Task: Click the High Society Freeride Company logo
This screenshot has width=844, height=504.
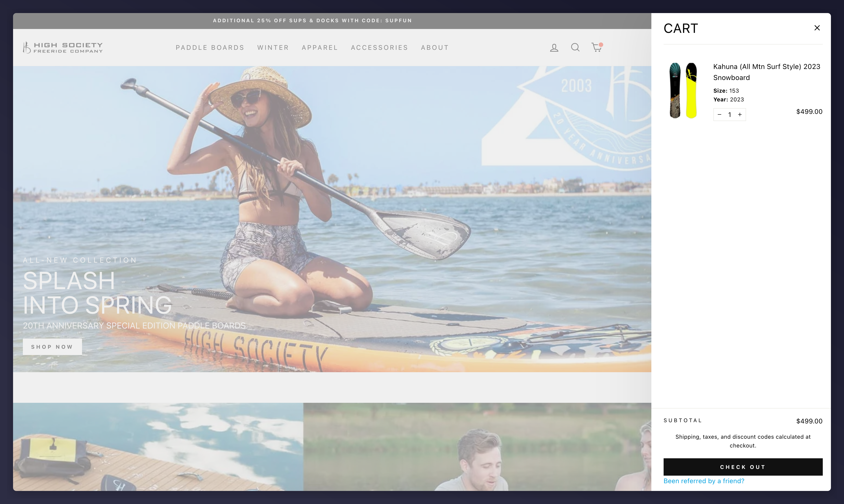Action: click(x=63, y=47)
